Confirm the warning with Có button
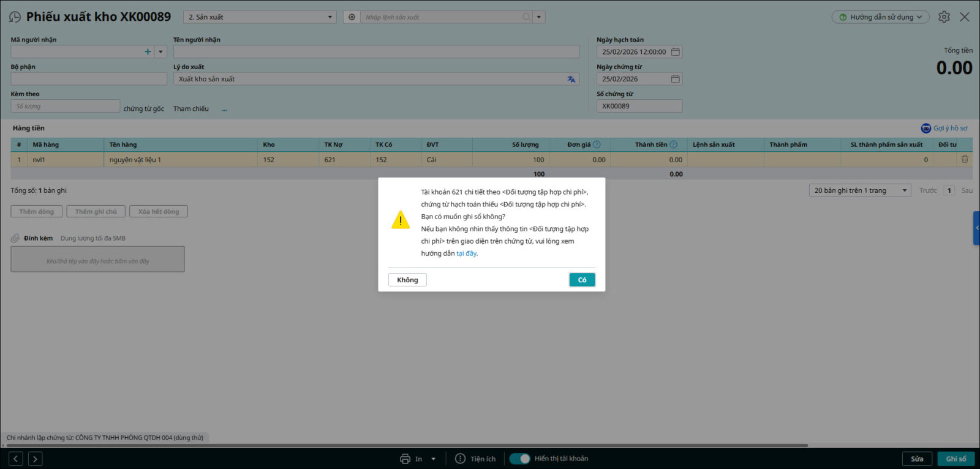Viewport: 980px width, 469px height. pos(582,280)
